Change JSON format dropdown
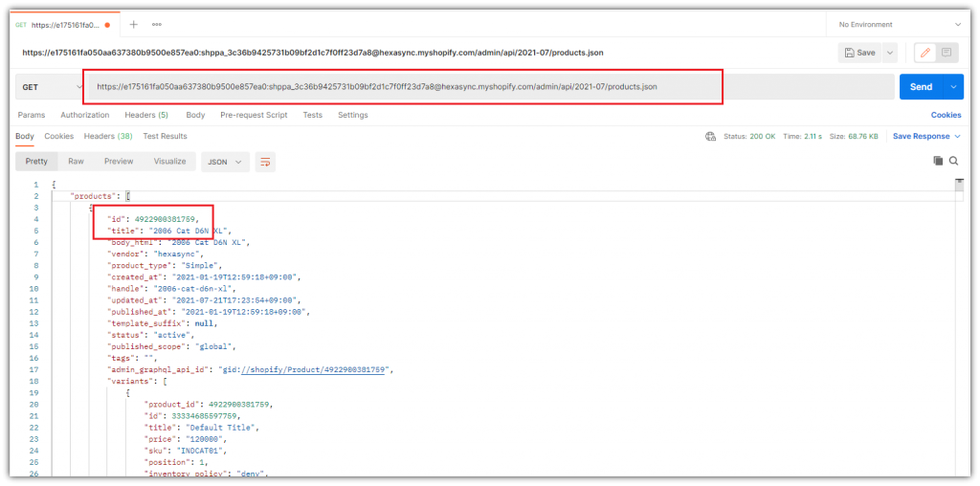This screenshot has width=980, height=486. [x=225, y=162]
